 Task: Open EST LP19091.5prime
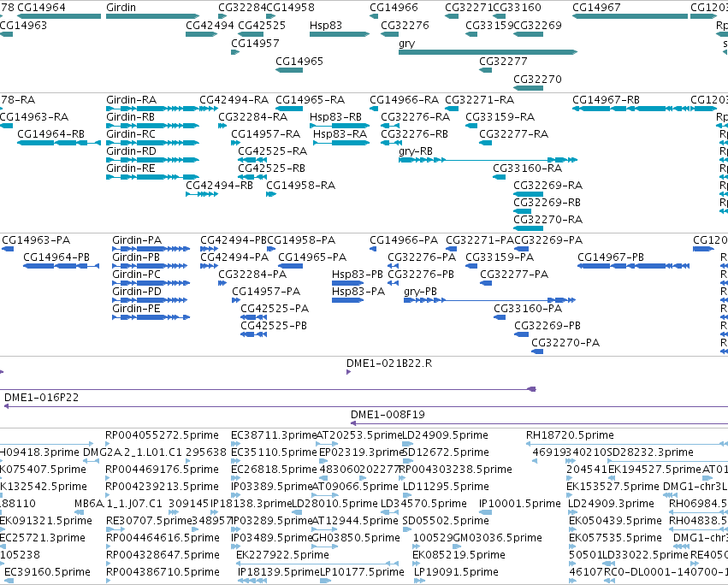[456, 572]
